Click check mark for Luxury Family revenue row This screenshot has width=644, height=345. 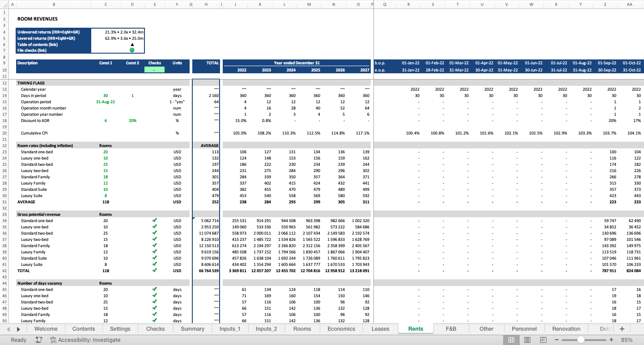pyautogui.click(x=155, y=252)
